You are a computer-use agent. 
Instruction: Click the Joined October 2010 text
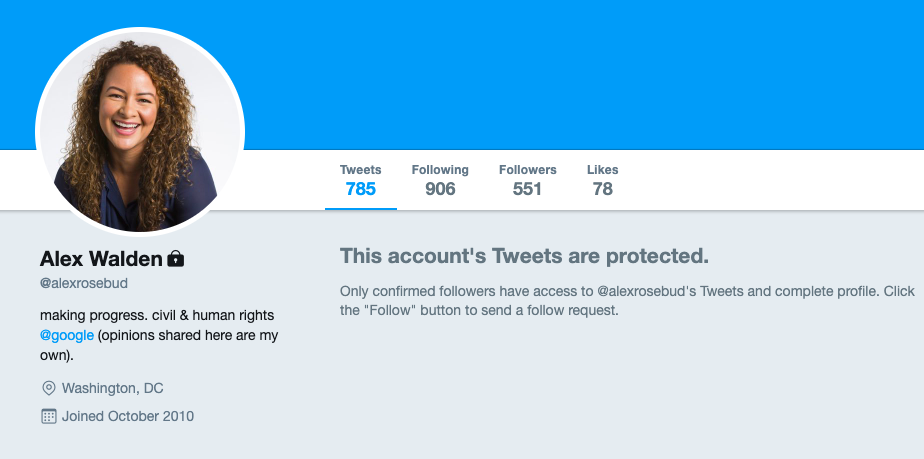click(127, 416)
